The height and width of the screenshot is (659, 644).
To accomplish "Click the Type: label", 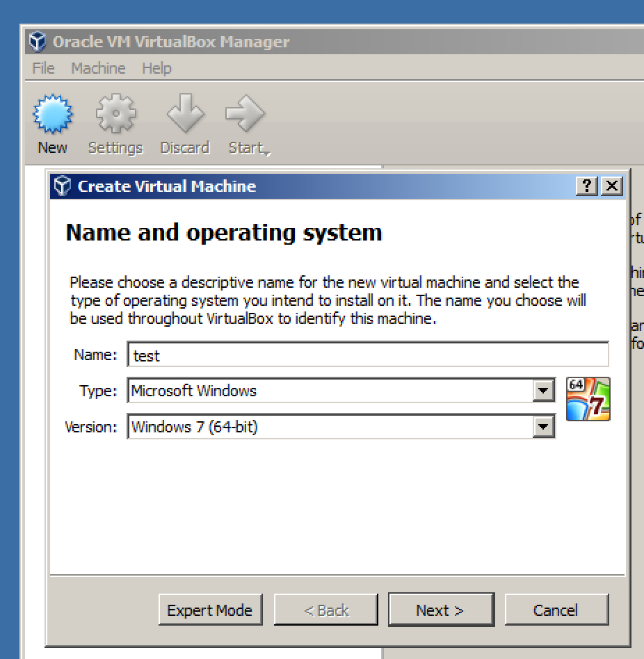I will (x=98, y=391).
